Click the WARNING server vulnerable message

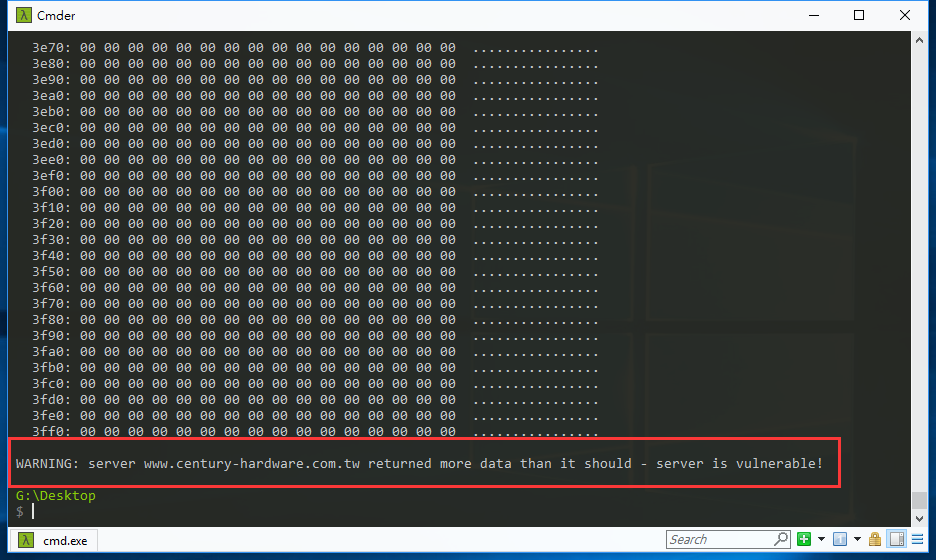click(419, 463)
